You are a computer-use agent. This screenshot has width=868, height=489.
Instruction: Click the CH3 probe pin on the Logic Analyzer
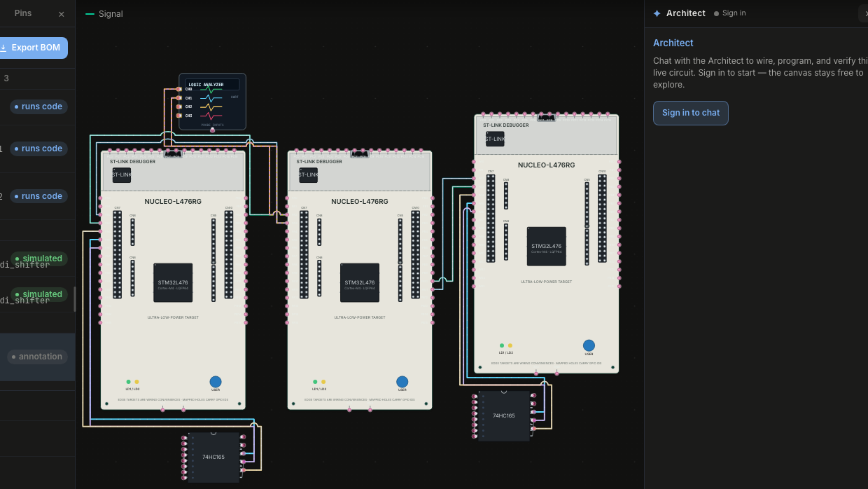point(179,116)
